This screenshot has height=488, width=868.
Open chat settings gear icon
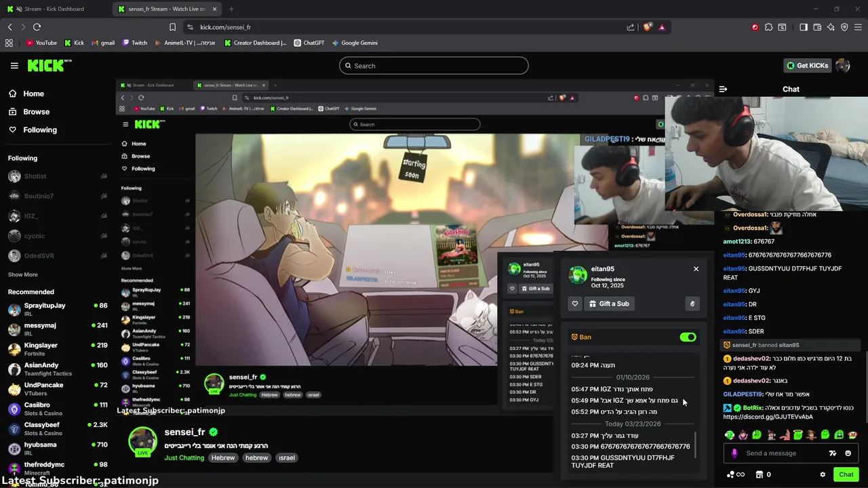823,474
